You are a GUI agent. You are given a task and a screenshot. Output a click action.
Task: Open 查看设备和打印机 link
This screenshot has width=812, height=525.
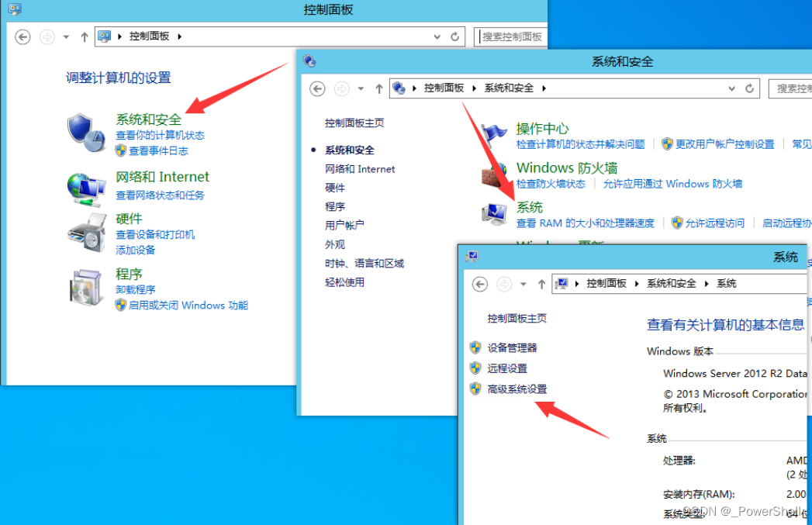(x=155, y=234)
